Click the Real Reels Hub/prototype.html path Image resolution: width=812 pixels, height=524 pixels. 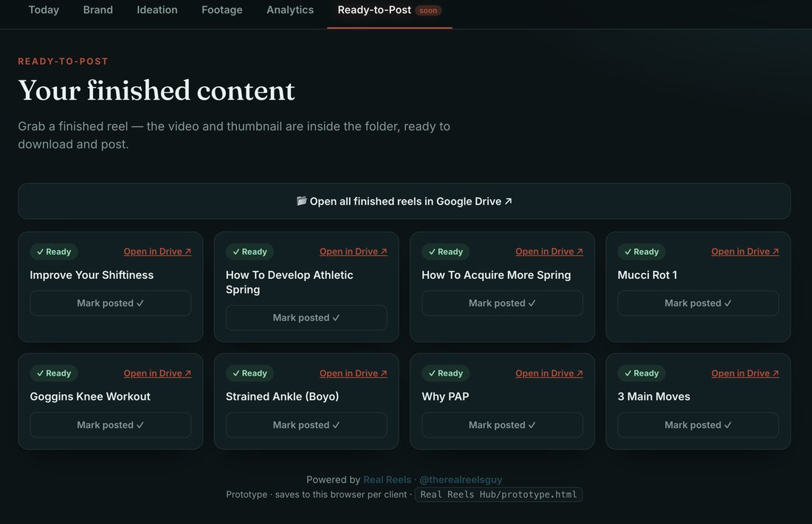click(x=498, y=494)
